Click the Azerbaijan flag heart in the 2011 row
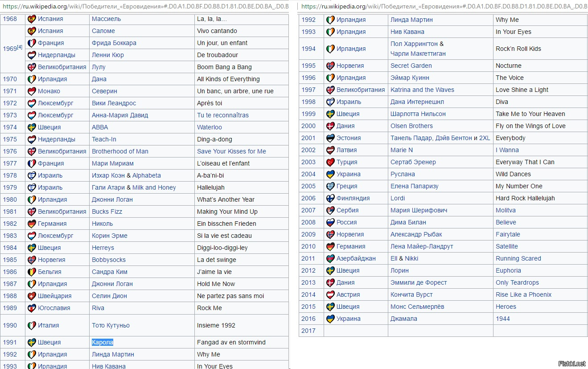Screen dimensions: 588x369 pyautogui.click(x=330, y=259)
